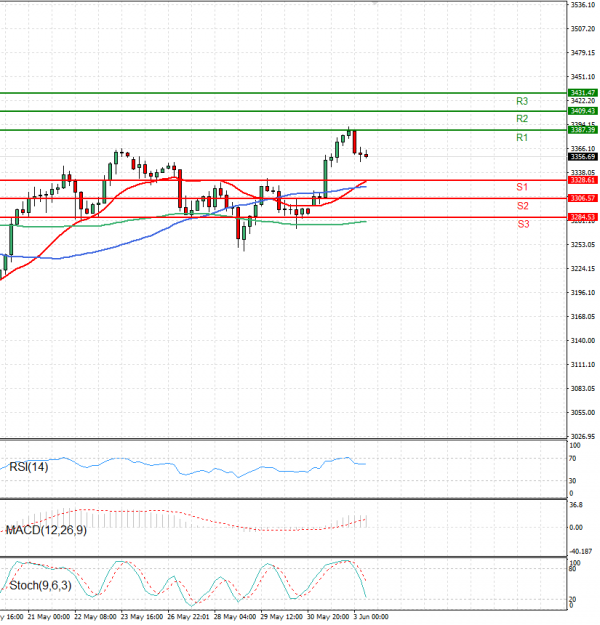600x625 pixels.
Task: Select the green 3431.47 price tag
Action: [582, 92]
